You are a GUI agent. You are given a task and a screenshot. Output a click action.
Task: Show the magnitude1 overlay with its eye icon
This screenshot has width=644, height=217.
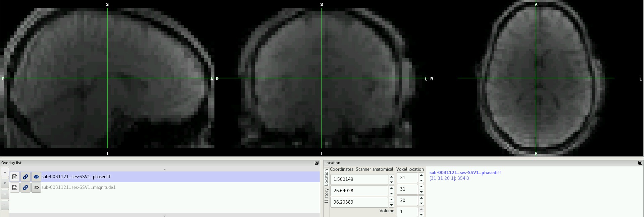point(36,188)
